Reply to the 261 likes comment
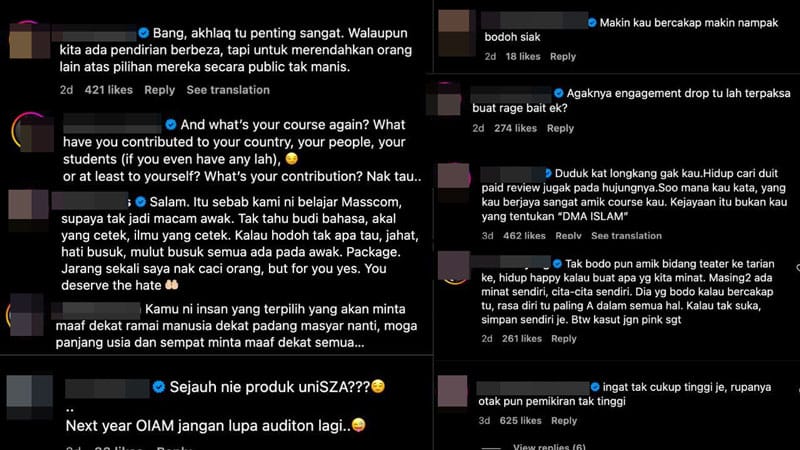The width and height of the screenshot is (800, 450). point(564,339)
